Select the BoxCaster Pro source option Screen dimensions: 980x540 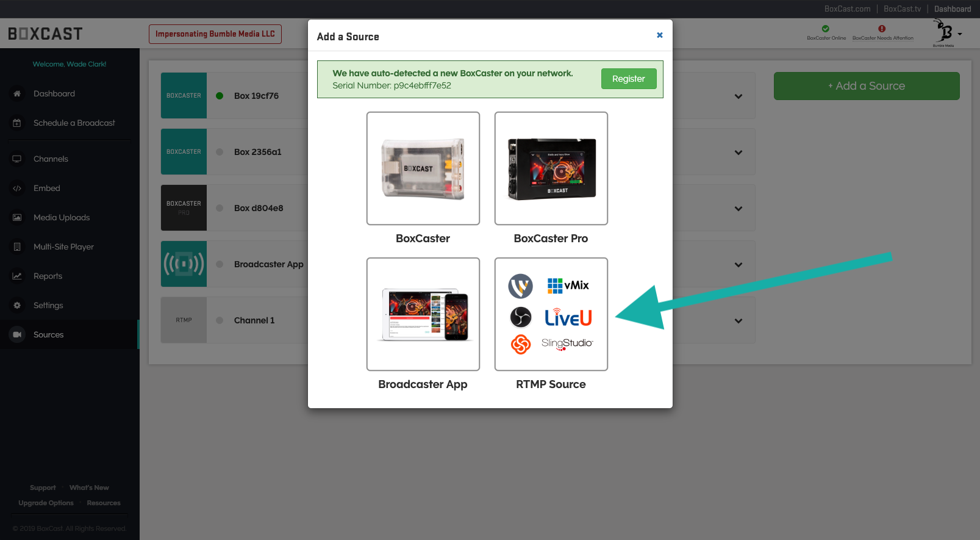coord(551,168)
